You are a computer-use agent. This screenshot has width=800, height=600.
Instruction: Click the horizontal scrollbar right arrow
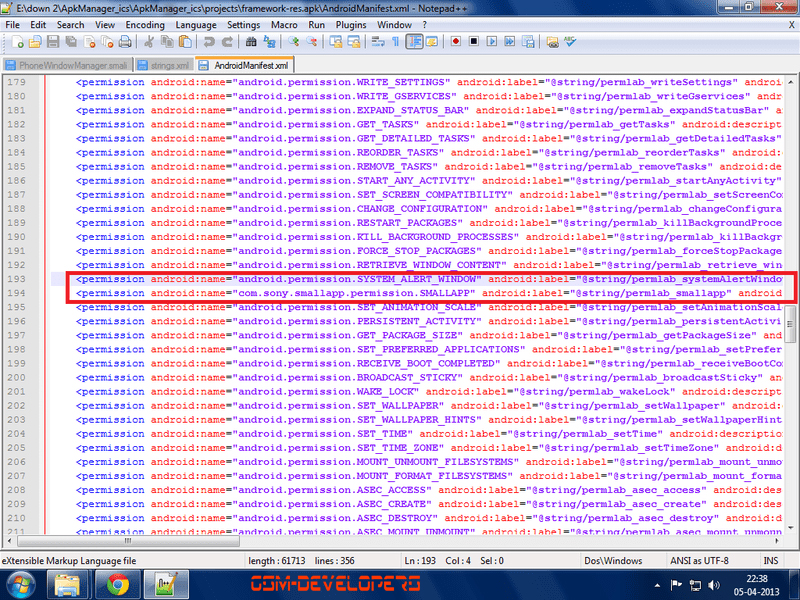pos(777,541)
